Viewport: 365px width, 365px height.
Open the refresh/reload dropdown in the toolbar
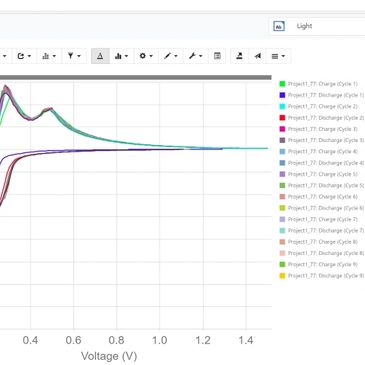24,56
